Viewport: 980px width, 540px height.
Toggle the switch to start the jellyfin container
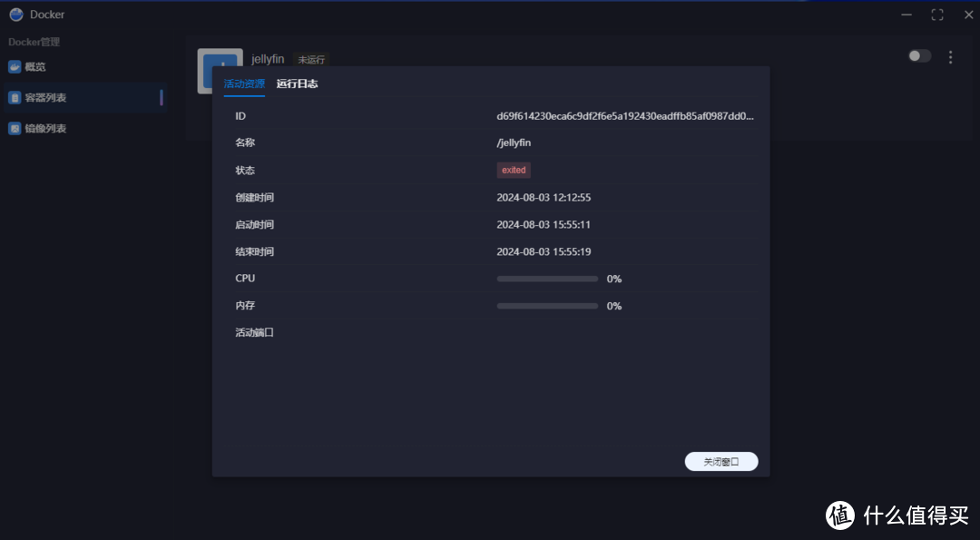tap(918, 55)
